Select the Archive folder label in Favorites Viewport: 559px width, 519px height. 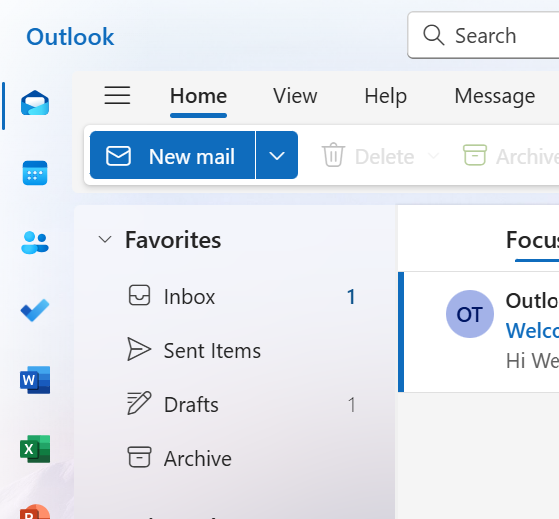[x=198, y=458]
